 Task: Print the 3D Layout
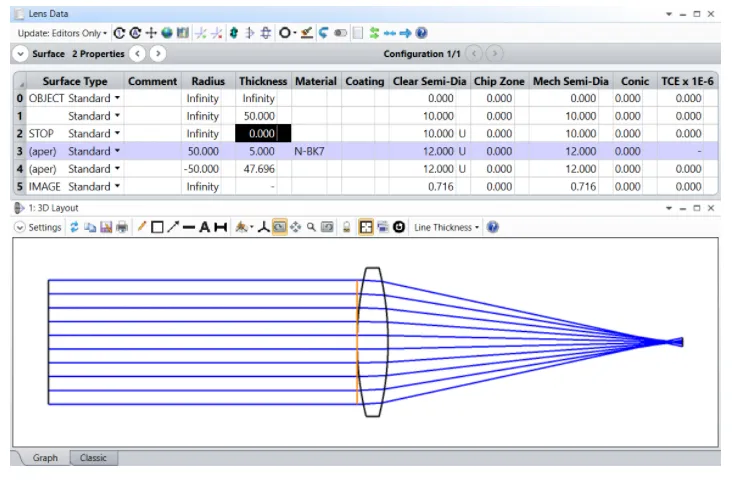122,228
